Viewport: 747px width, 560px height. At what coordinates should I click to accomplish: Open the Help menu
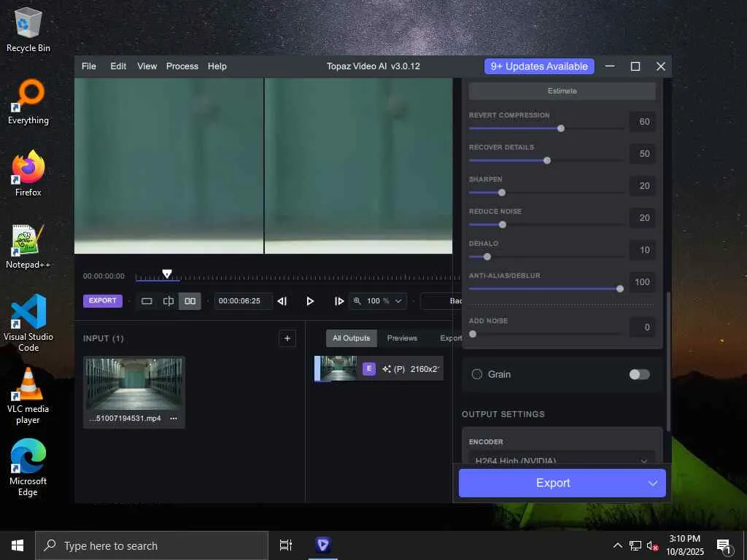217,66
